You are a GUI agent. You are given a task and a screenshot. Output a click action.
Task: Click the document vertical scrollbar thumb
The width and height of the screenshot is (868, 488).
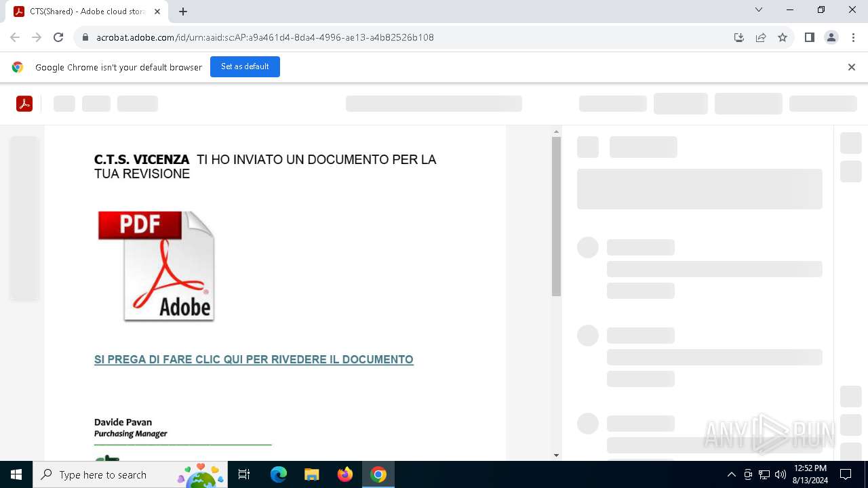click(x=556, y=217)
